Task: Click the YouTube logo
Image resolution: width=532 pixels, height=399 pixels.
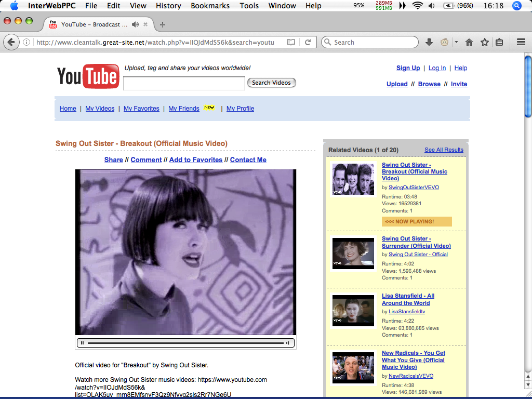Action: click(88, 76)
